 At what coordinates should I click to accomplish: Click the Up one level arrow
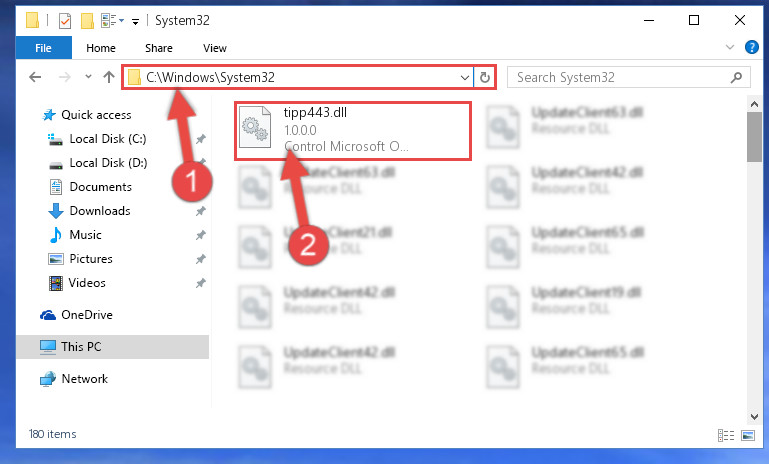point(109,77)
